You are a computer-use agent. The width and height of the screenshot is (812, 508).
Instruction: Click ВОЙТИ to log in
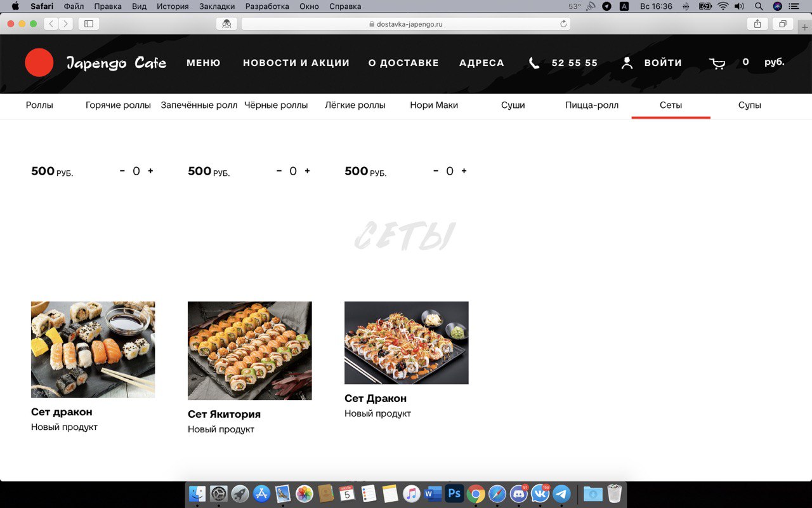coord(663,63)
